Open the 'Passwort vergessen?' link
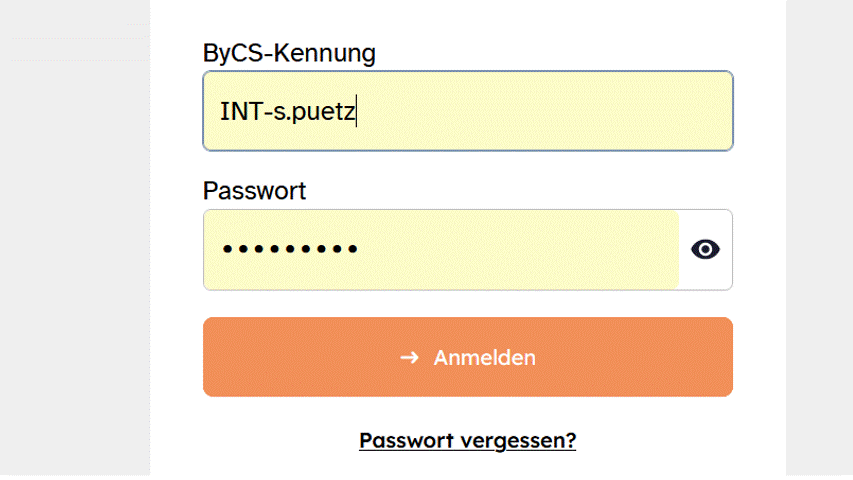The image size is (853, 480). (x=467, y=440)
